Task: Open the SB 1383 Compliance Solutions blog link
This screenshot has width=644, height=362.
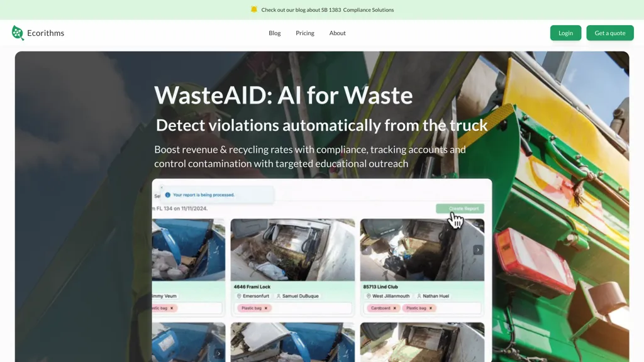Action: pyautogui.click(x=327, y=10)
